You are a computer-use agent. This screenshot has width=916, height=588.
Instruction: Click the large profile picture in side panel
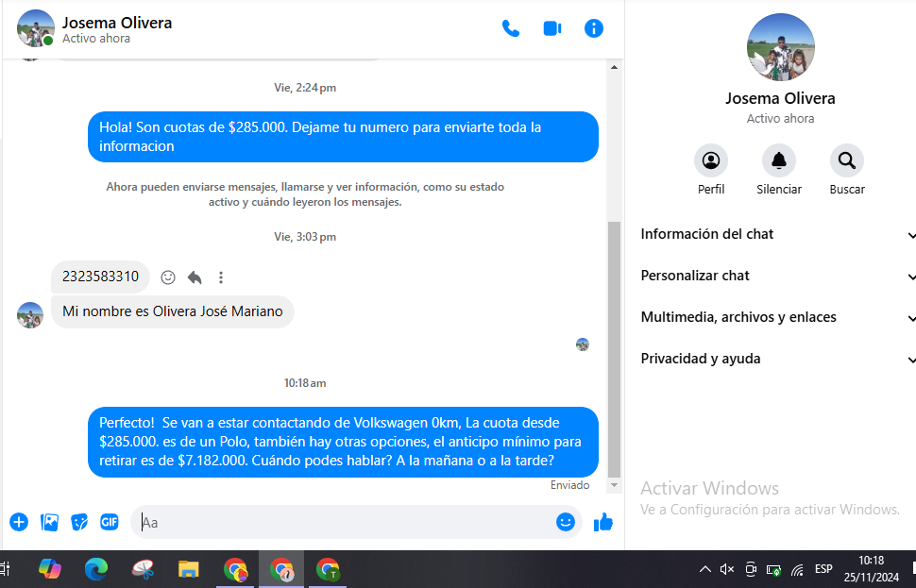pyautogui.click(x=780, y=47)
